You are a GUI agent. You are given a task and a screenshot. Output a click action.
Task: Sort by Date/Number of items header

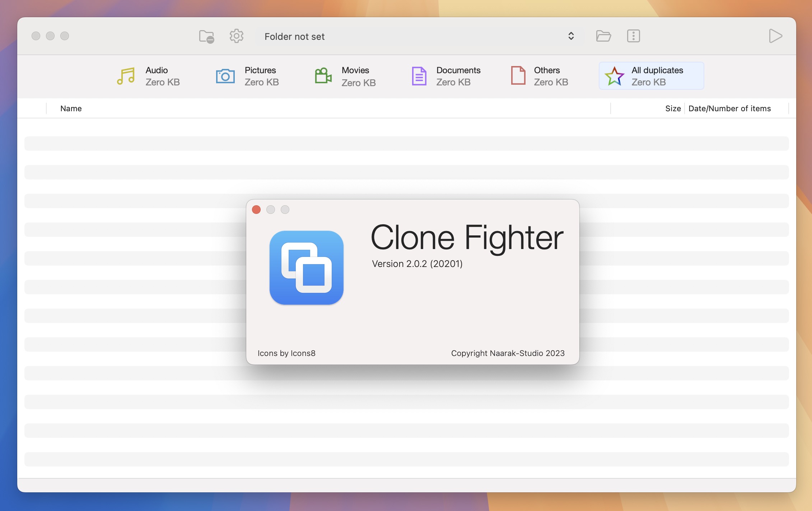pos(729,108)
